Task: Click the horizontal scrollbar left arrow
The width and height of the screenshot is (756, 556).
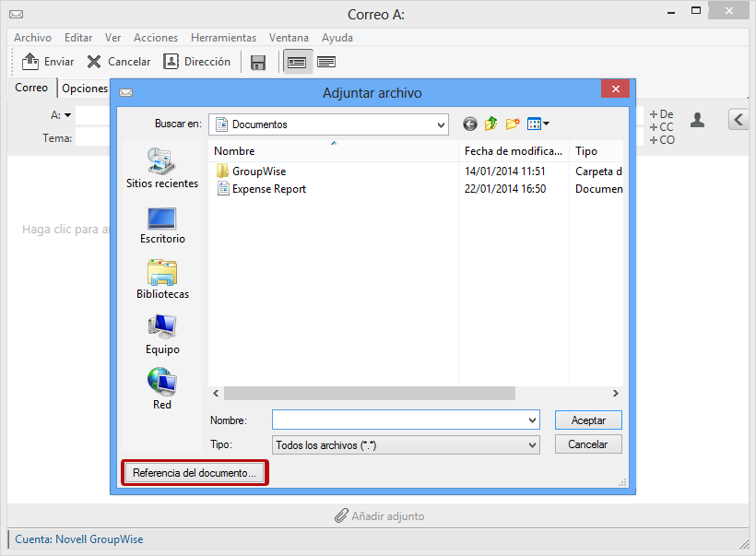Action: [216, 394]
